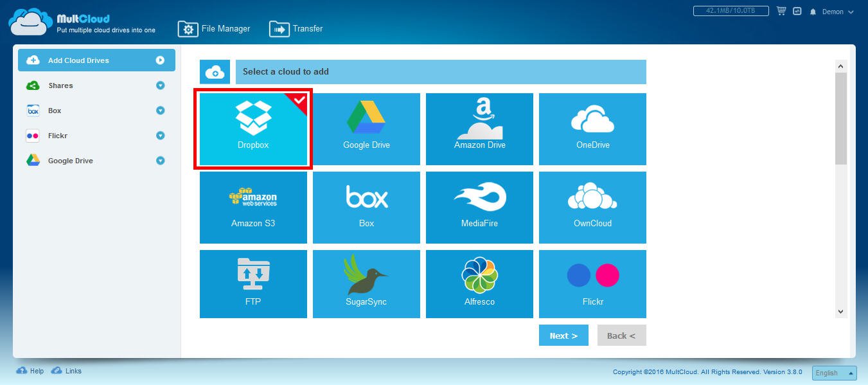Screen dimensions: 868x385
Task: Select the SugarSync cloud tile
Action: (366, 284)
